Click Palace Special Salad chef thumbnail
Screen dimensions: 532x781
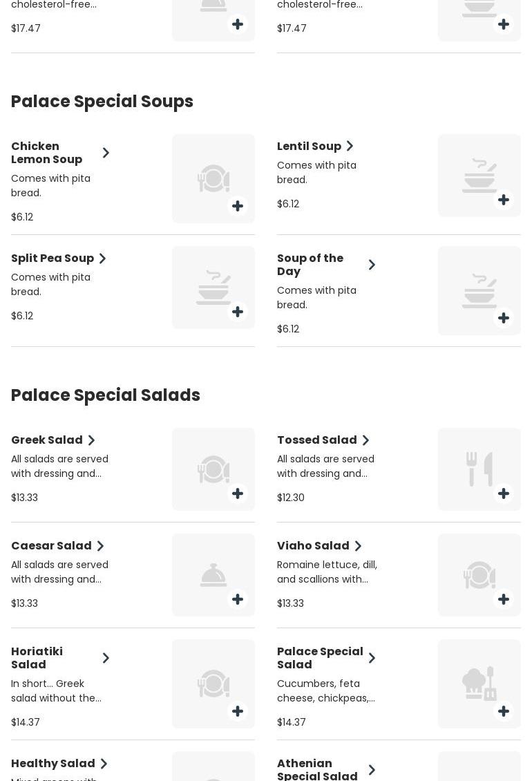479,684
